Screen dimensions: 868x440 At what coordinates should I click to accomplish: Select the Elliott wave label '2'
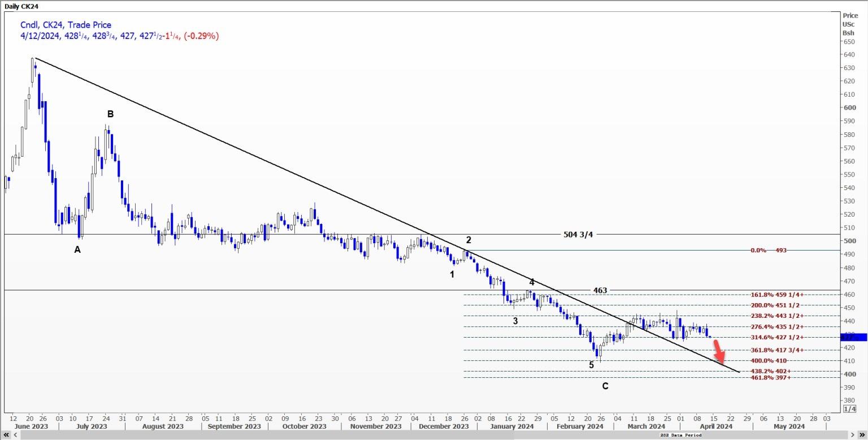click(x=468, y=240)
